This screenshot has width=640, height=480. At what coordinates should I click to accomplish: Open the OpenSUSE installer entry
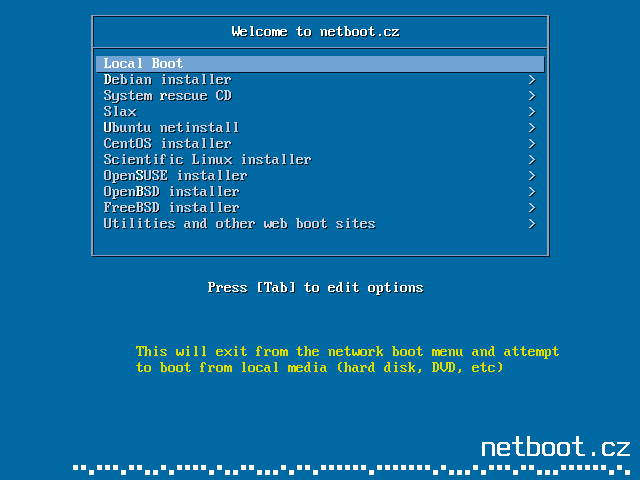point(175,176)
